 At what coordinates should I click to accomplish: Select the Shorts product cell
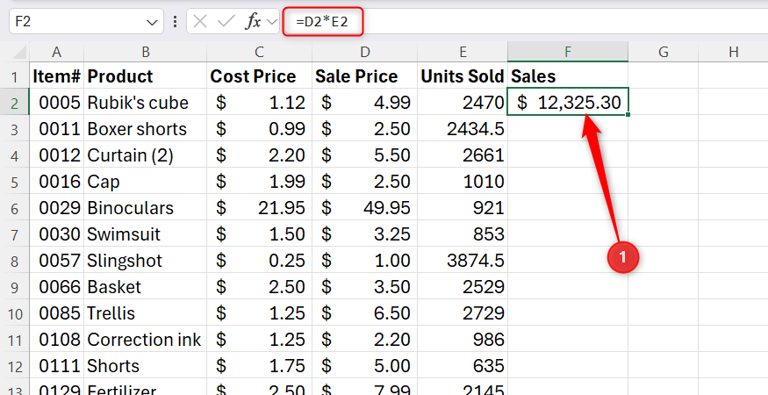tap(145, 366)
